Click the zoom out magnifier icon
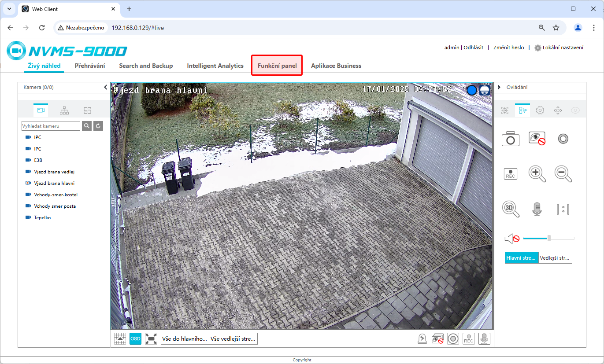The width and height of the screenshot is (604, 364). [563, 174]
